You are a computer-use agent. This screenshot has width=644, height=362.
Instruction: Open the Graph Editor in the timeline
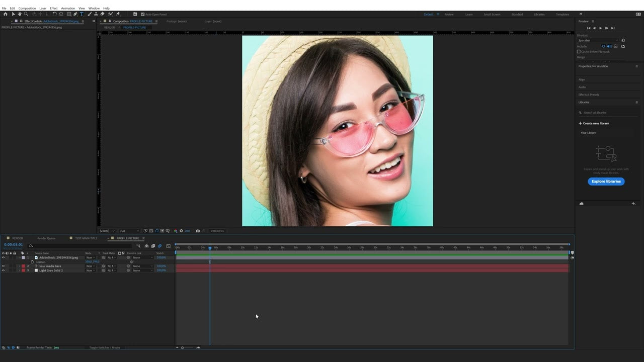tap(168, 246)
